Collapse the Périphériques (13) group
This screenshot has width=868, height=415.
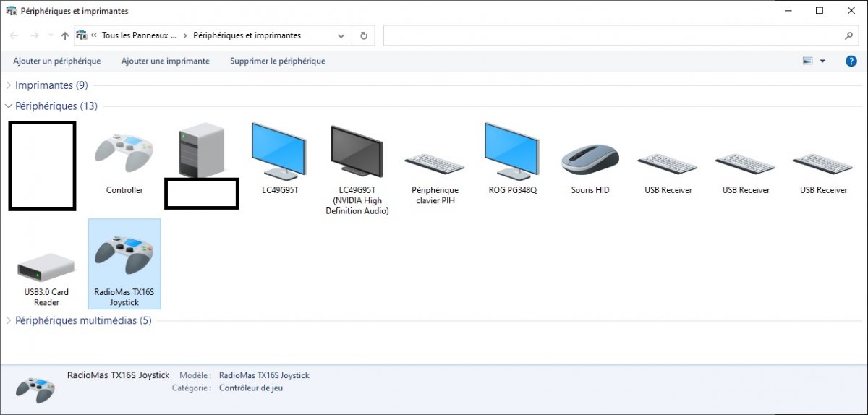pos(9,106)
